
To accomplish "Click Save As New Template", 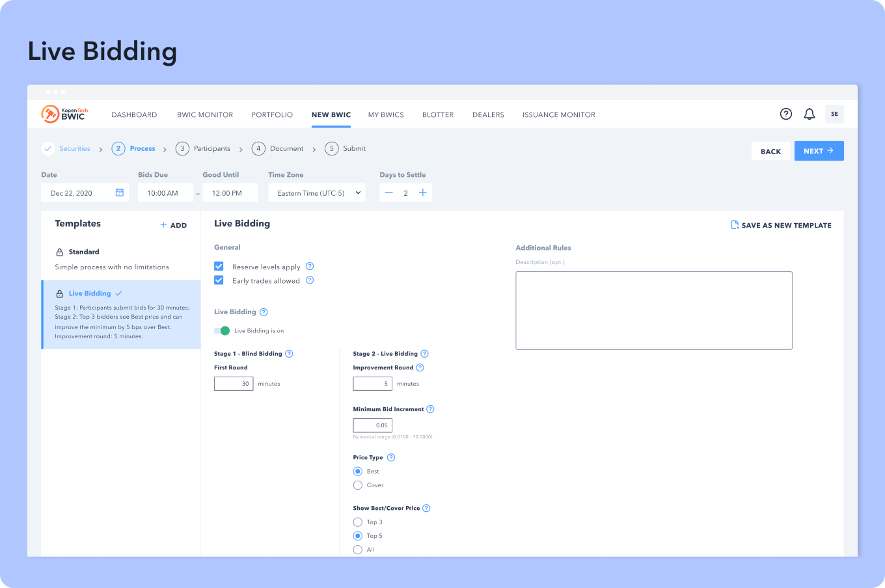I will tap(781, 225).
